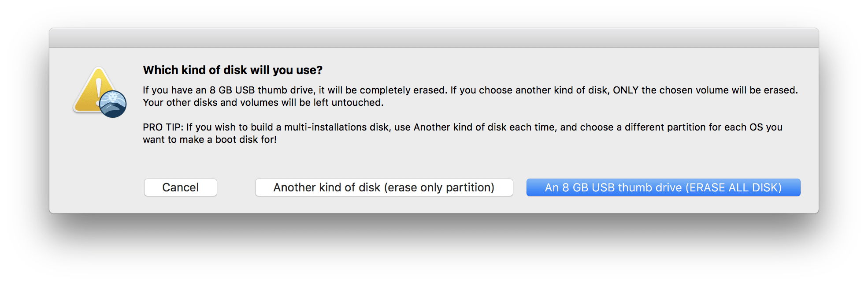Click the round DiskMaker badge on warning icon
The width and height of the screenshot is (868, 284).
pos(113,104)
